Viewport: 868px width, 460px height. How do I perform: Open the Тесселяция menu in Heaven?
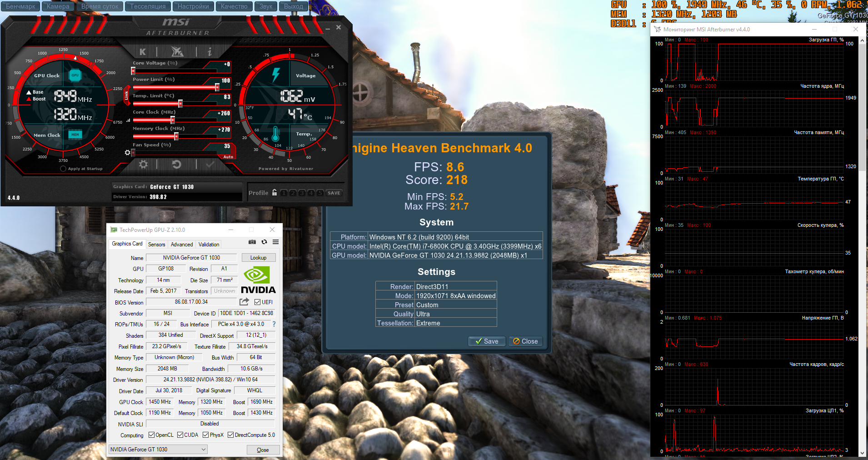(148, 6)
